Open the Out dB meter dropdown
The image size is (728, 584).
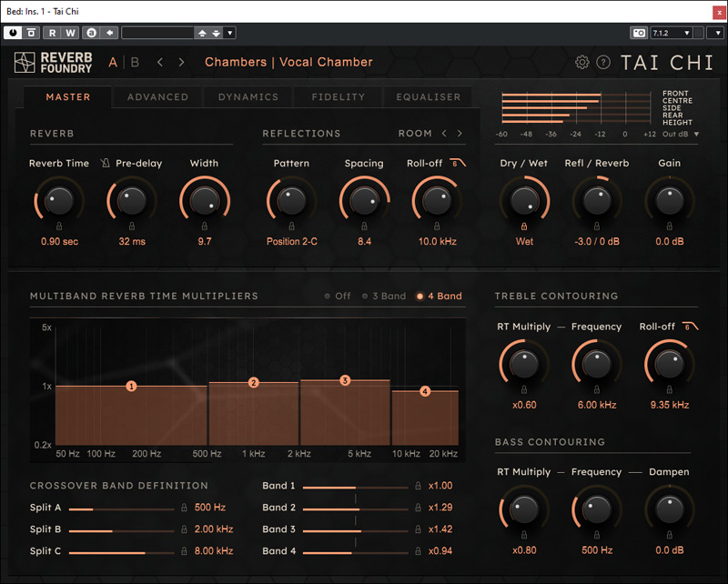pyautogui.click(x=682, y=135)
